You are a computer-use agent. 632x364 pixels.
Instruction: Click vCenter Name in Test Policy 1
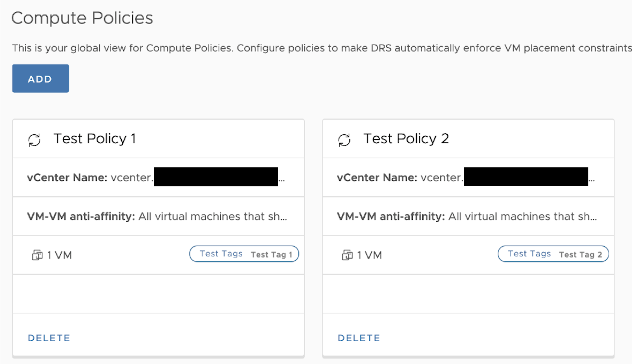[x=67, y=177]
